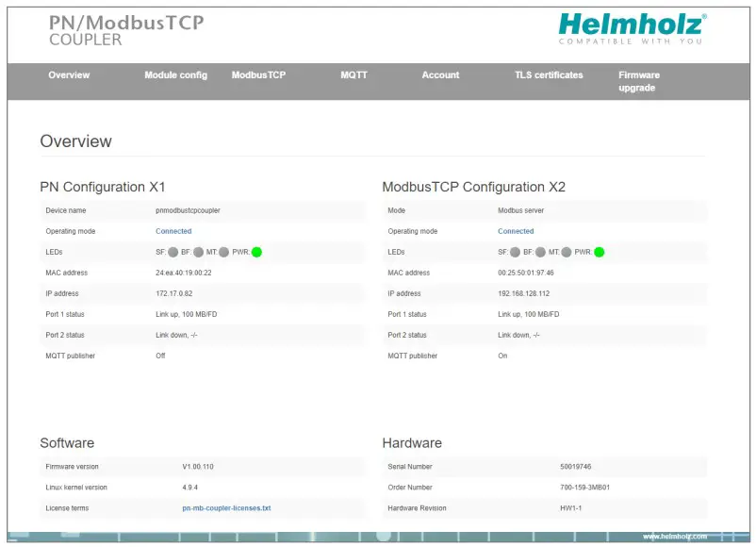This screenshot has height=547, width=756.
Task: Click PN X1 MQTT publisher Off value
Action: [160, 356]
